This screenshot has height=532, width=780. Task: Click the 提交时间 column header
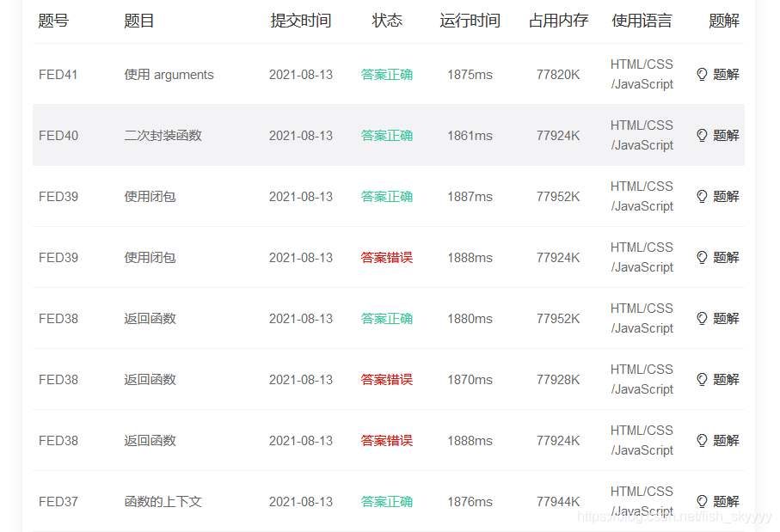click(x=300, y=21)
